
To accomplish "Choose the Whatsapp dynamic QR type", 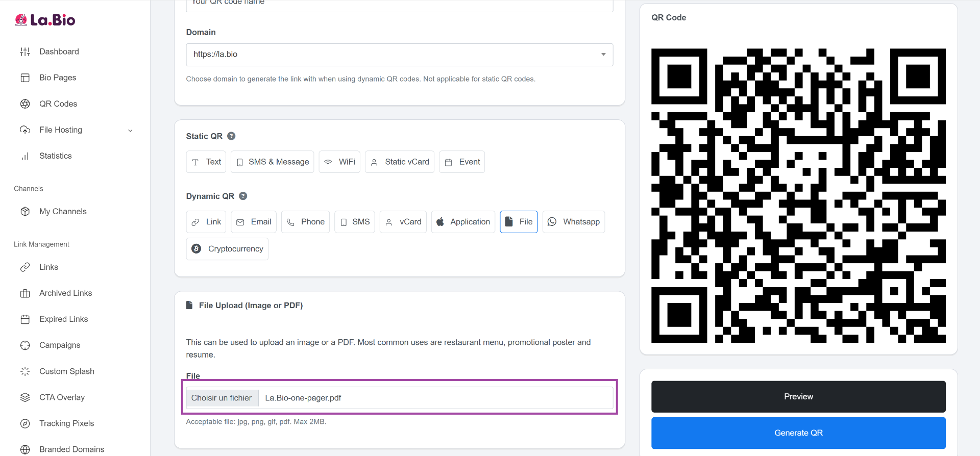I will point(573,222).
